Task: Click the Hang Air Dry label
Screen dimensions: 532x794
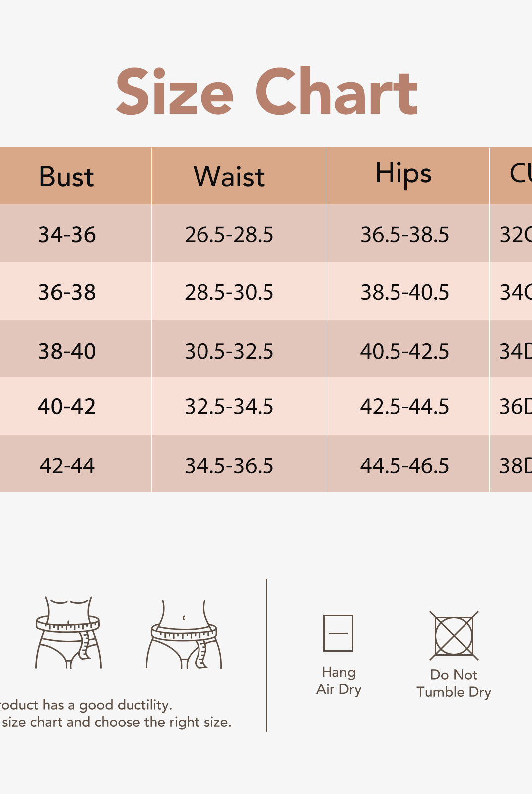Action: (339, 681)
